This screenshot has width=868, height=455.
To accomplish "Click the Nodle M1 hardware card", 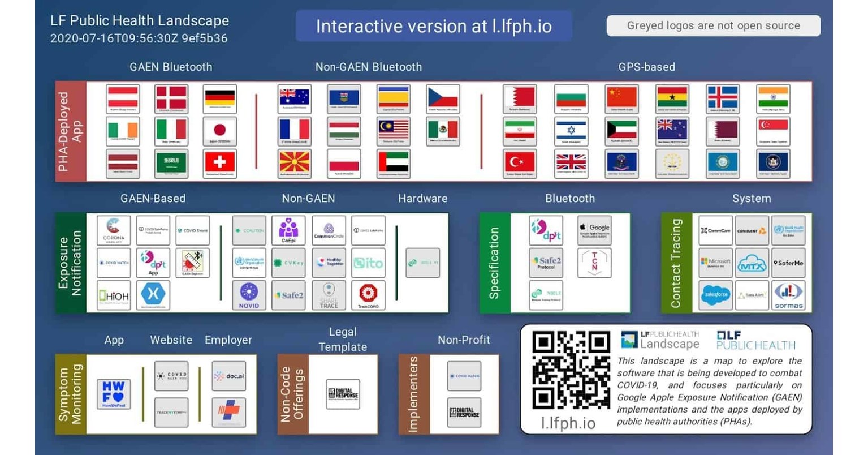I will (423, 263).
